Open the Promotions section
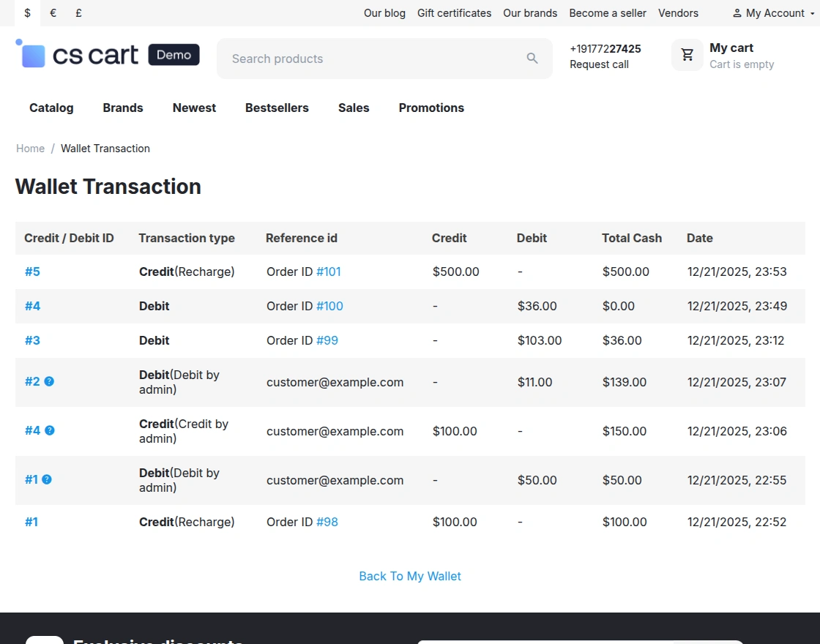 pyautogui.click(x=430, y=108)
